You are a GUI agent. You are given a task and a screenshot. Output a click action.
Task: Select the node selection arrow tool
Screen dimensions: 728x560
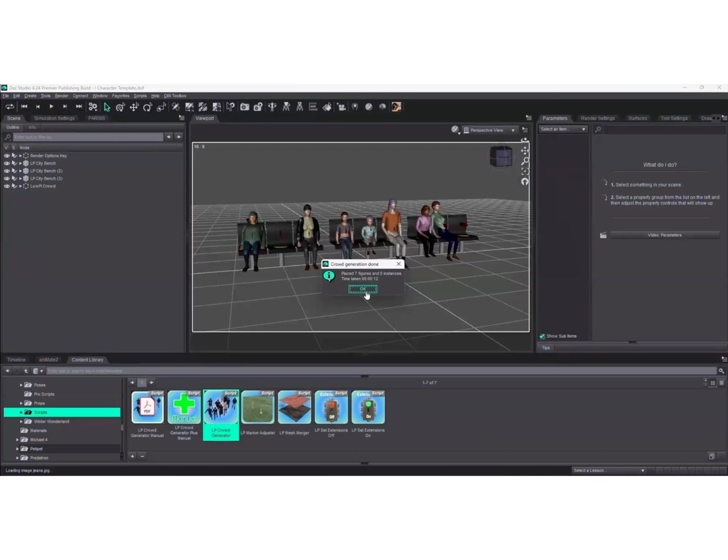tap(105, 106)
